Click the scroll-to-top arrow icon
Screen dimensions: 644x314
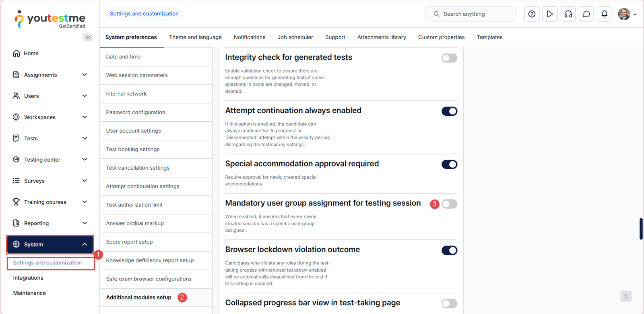(x=626, y=297)
